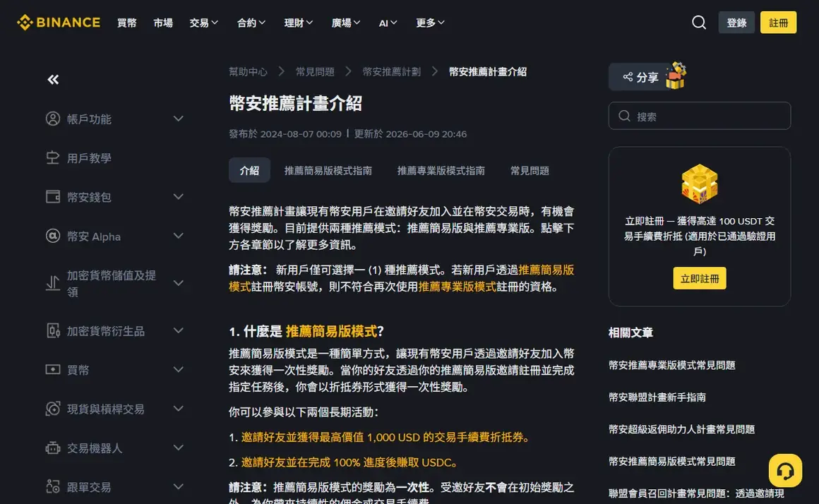Open the 1,000 USD 交易手續費折抵券 invite link

[x=386, y=437]
